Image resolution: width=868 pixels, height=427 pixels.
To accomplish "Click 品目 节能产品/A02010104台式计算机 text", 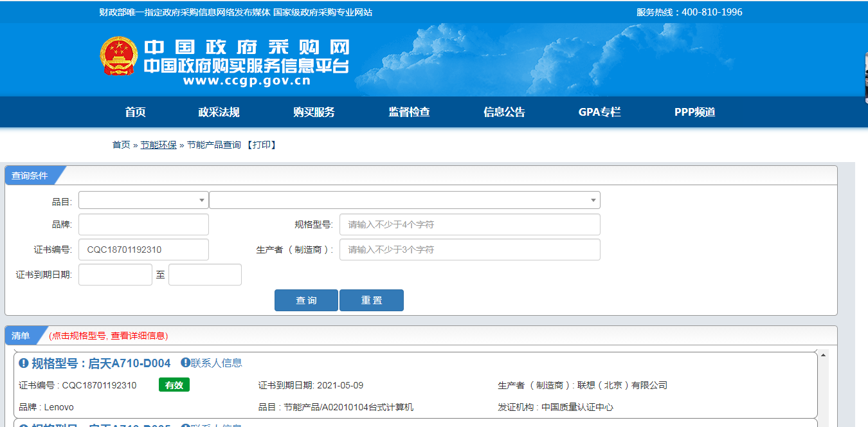I will (336, 407).
